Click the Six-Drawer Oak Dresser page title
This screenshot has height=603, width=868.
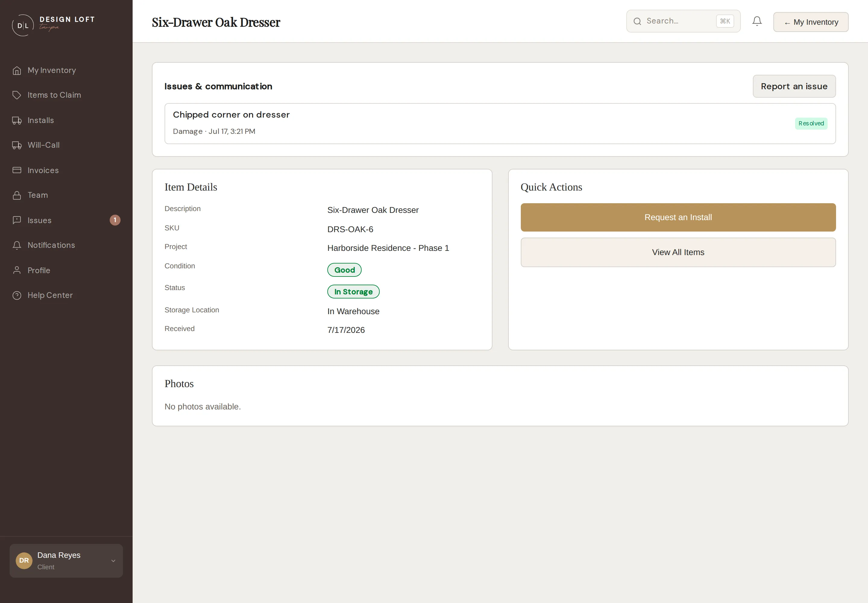pos(216,23)
